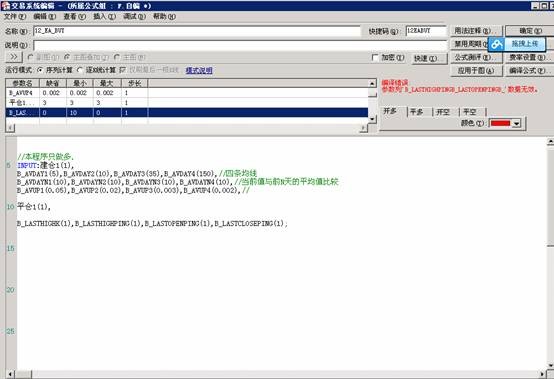Image resolution: width=554 pixels, height=379 pixels.
Task: Click the 平仓1(1) code line
Action: 34,207
